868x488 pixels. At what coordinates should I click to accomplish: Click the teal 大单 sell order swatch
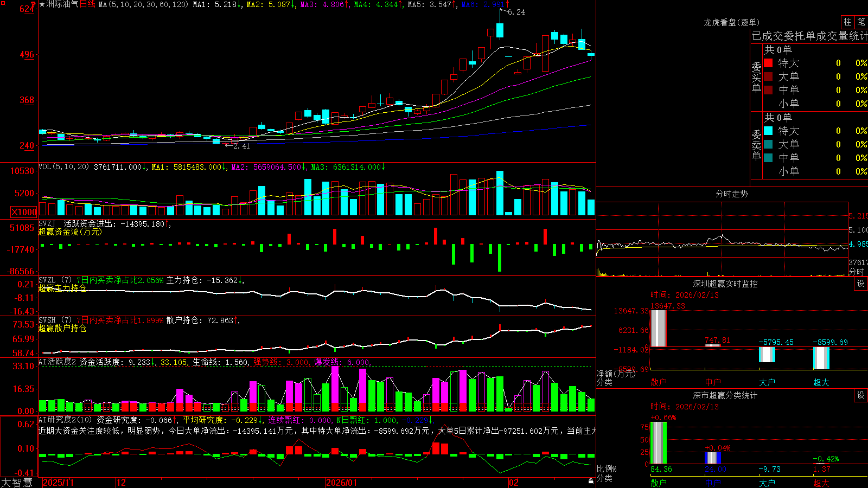(768, 144)
